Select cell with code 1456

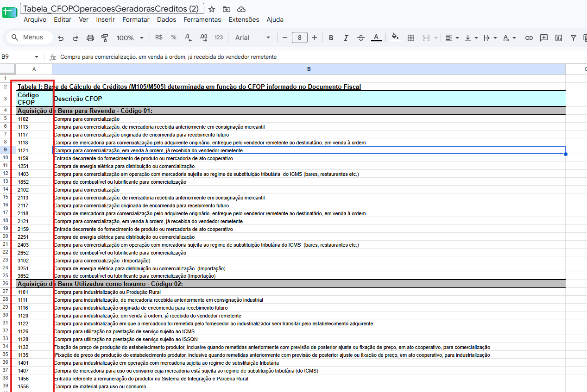click(34, 379)
